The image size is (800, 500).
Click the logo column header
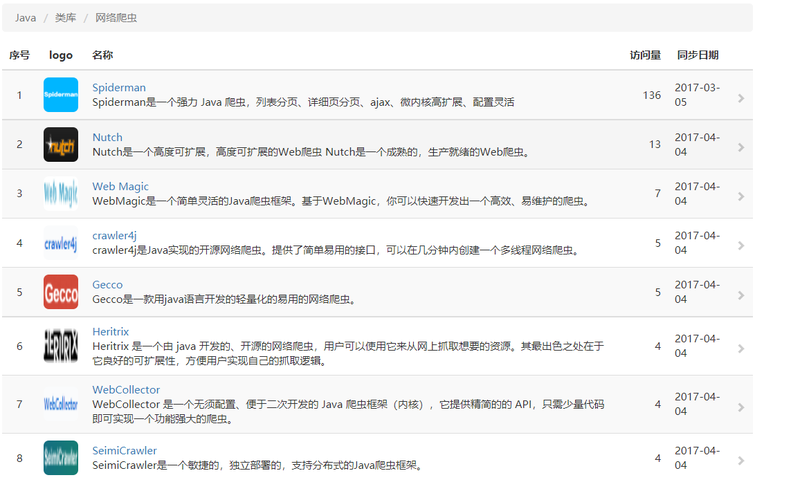coord(61,55)
